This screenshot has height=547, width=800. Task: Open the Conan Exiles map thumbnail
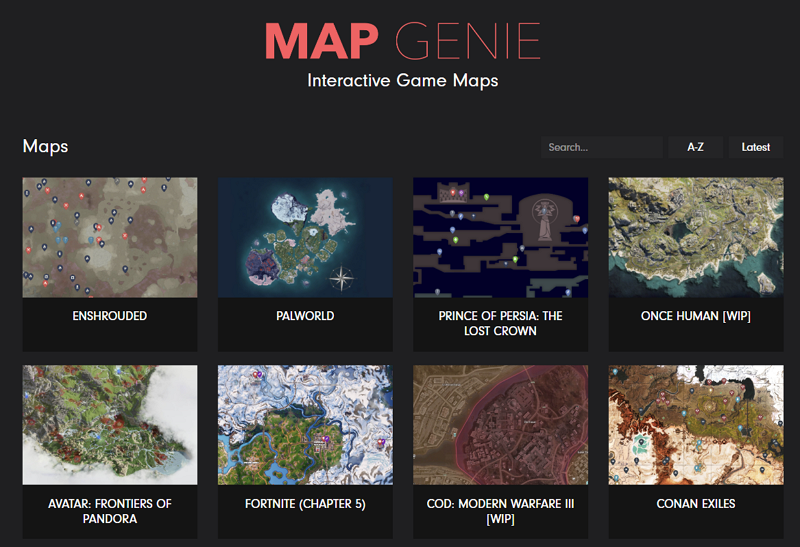pyautogui.click(x=696, y=425)
